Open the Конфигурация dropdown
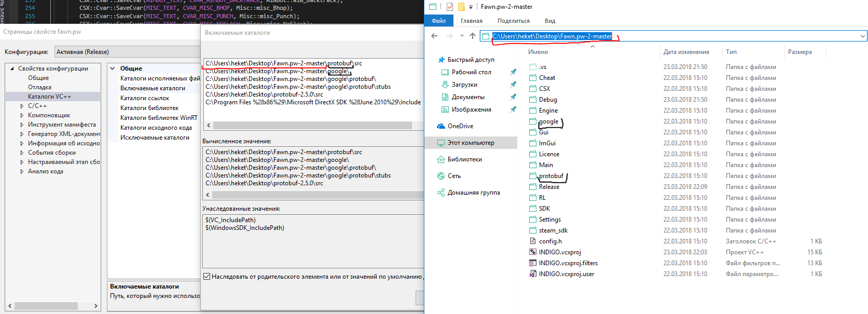The height and width of the screenshot is (314, 868). pos(127,52)
